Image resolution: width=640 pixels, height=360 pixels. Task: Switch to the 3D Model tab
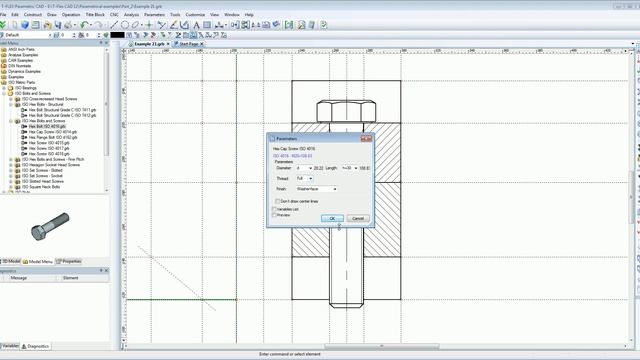click(10, 261)
